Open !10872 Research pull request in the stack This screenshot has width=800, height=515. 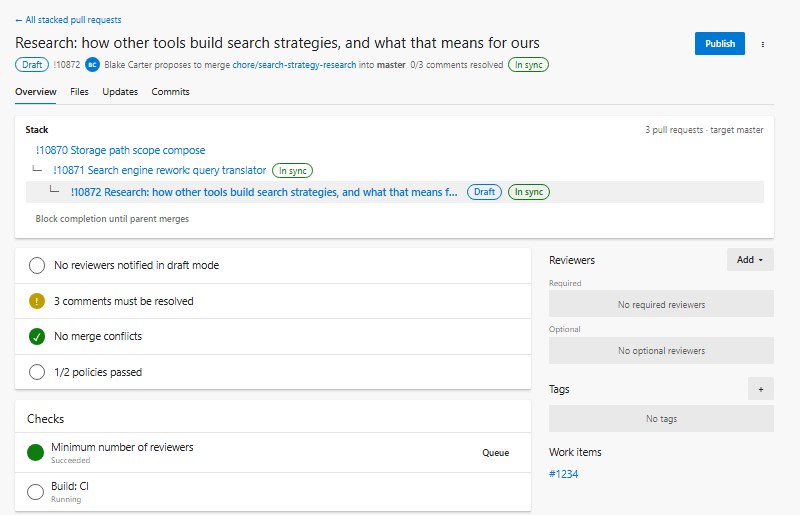click(264, 192)
